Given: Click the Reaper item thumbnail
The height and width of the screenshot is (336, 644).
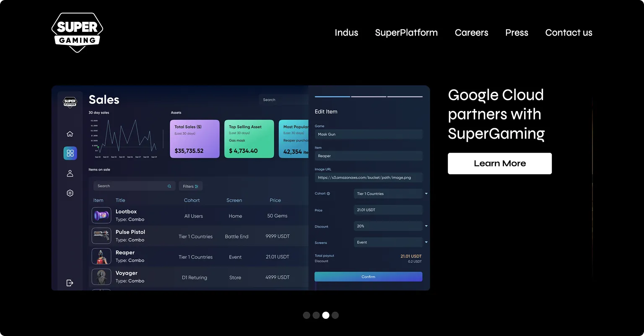Looking at the screenshot, I should point(101,256).
